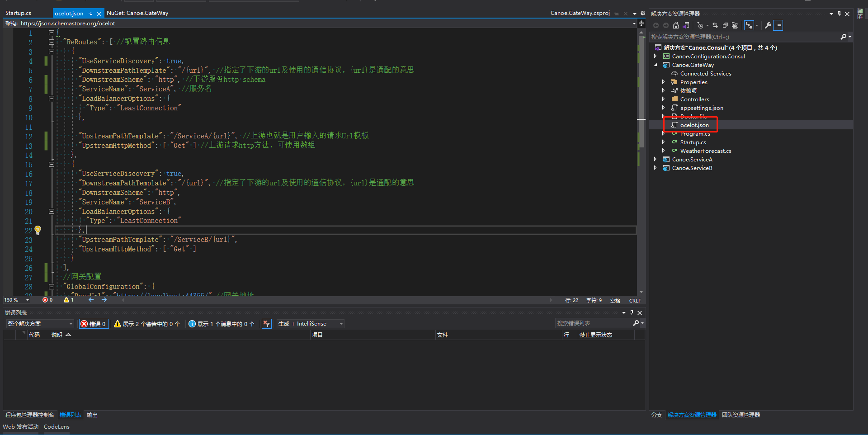868x435 pixels.
Task: Pin the ocelot.json tab
Action: click(x=91, y=14)
